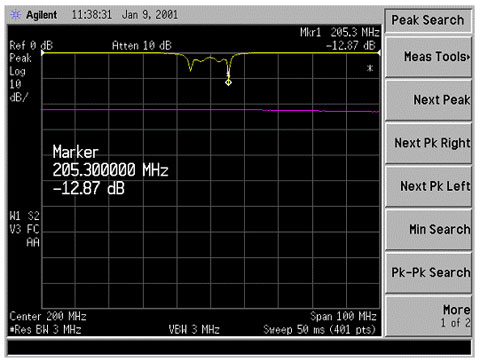Select the Peak Search menu title
The image size is (480, 362).
point(428,20)
